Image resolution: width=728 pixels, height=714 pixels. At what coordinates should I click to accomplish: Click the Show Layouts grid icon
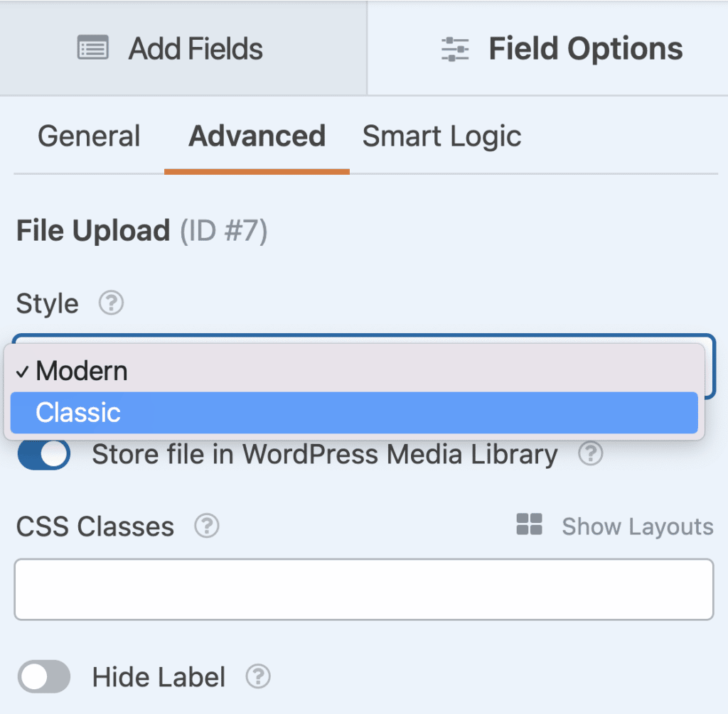pyautogui.click(x=529, y=526)
